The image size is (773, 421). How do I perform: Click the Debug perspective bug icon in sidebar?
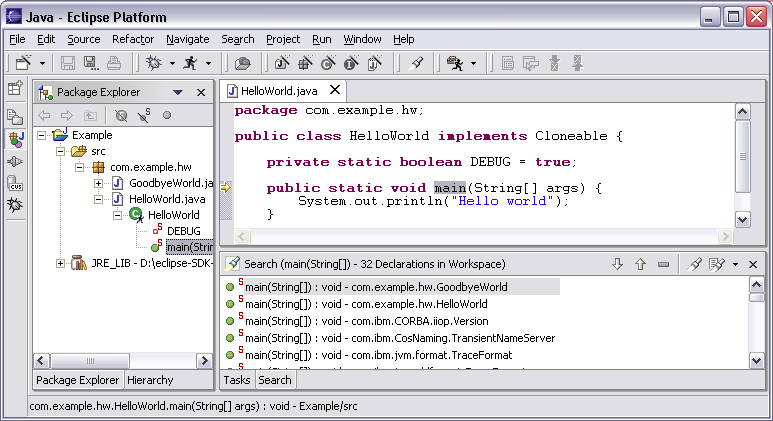click(x=15, y=205)
